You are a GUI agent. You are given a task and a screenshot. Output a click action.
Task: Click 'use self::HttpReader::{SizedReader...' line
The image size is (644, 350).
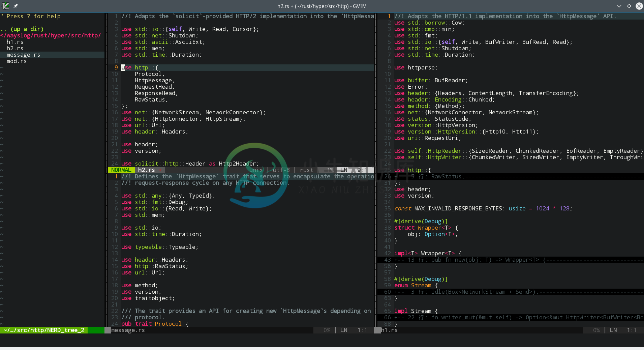(x=519, y=151)
